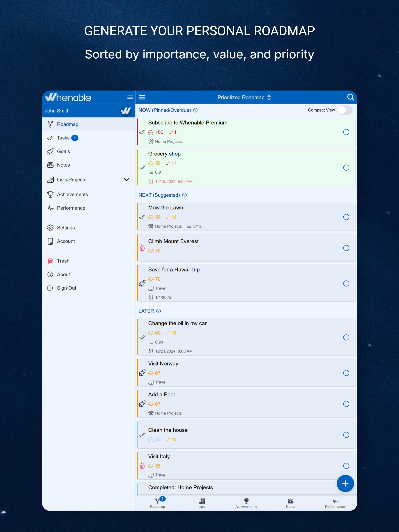Open About in the sidebar
This screenshot has width=399, height=532.
point(89,274)
